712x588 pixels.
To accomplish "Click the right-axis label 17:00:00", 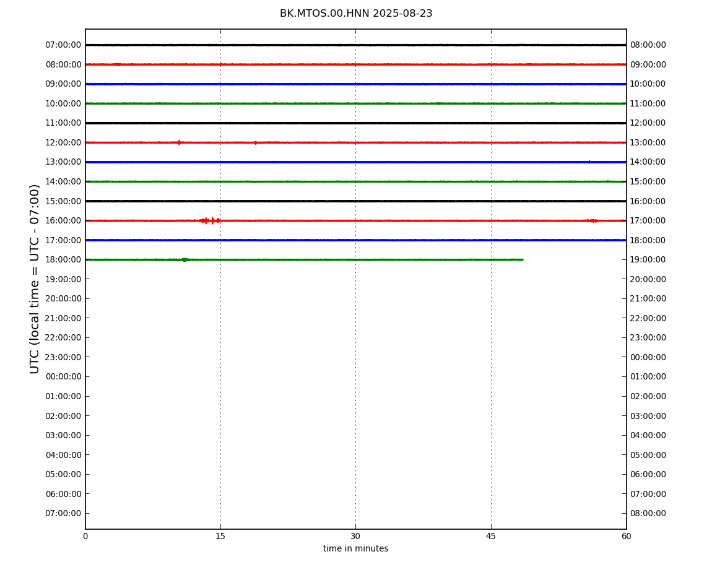I will (x=648, y=221).
